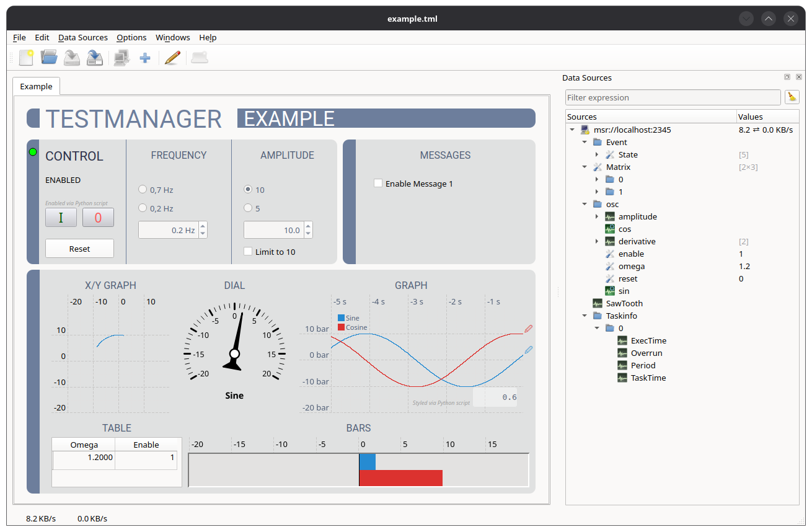Check the Limit to 10 checkbox
The width and height of the screenshot is (812, 532).
pos(248,251)
